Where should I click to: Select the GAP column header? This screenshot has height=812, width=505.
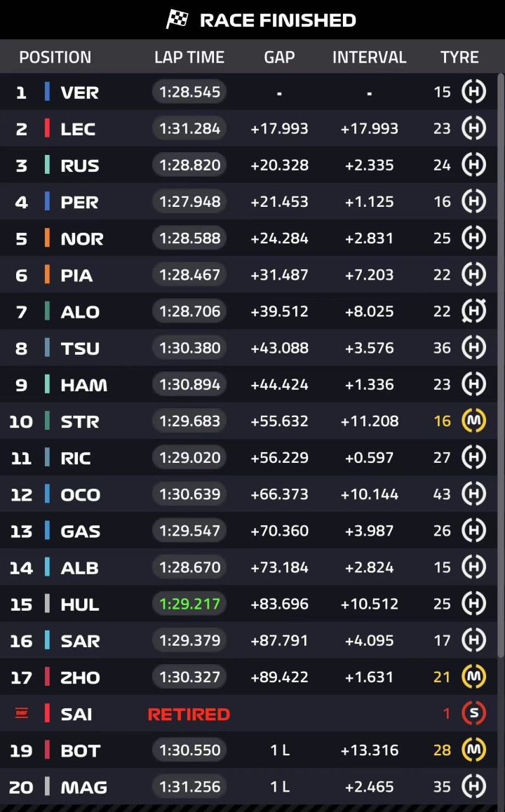(279, 57)
